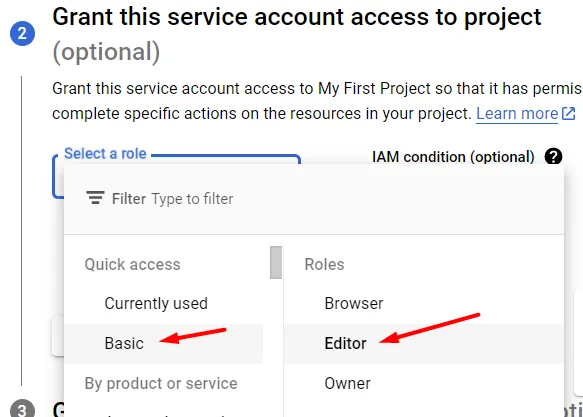
Task: Click the By product or service heading
Action: tap(161, 384)
